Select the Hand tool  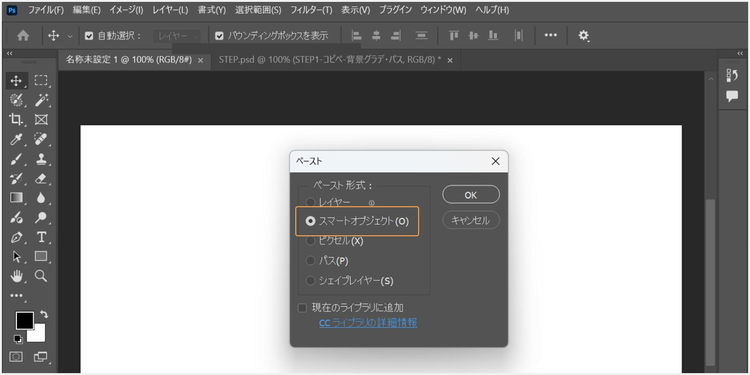tap(17, 276)
